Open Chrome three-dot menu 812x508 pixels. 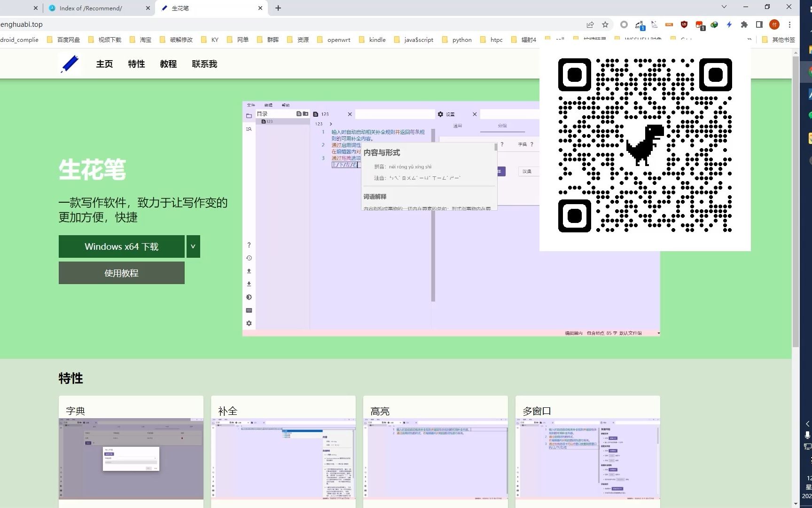point(790,24)
